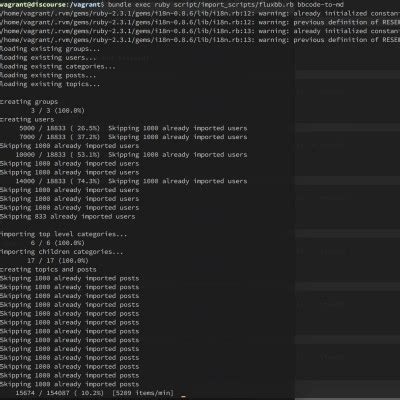Click the '6 / 6 (100.0%)' progress line
The image size is (400, 400).
tap(58, 243)
